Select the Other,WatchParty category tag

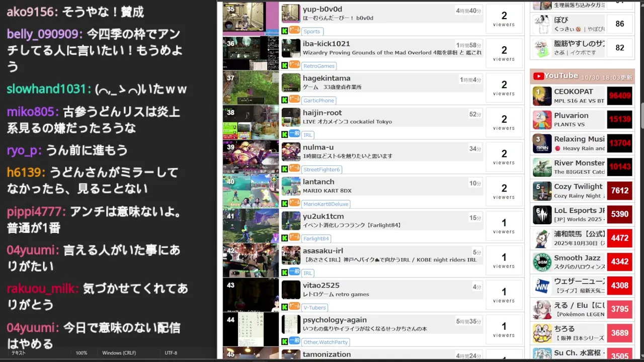(326, 342)
